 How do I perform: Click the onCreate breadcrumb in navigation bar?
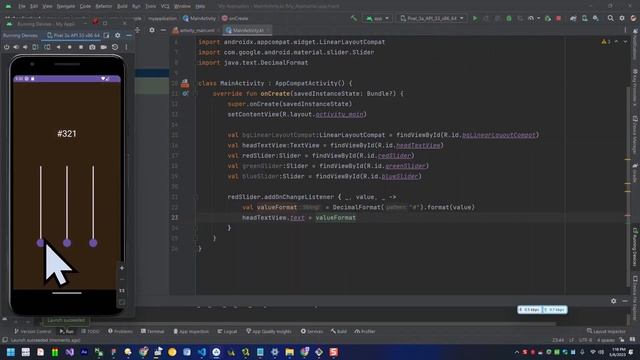[235, 18]
